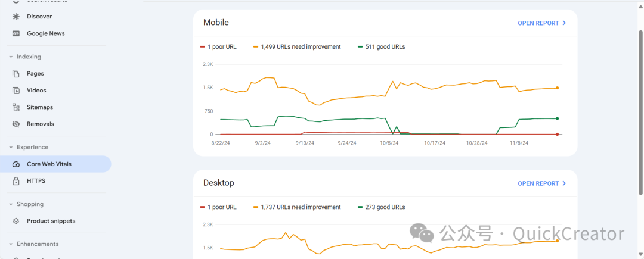Collapse the Shopping section
Image resolution: width=644 pixels, height=259 pixels.
pyautogui.click(x=11, y=204)
